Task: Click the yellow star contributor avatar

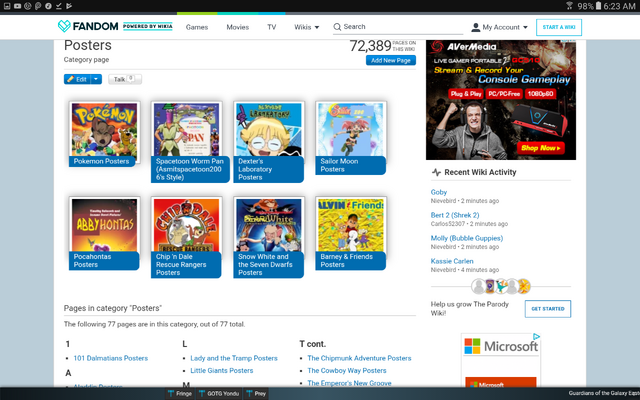Action: (x=524, y=286)
